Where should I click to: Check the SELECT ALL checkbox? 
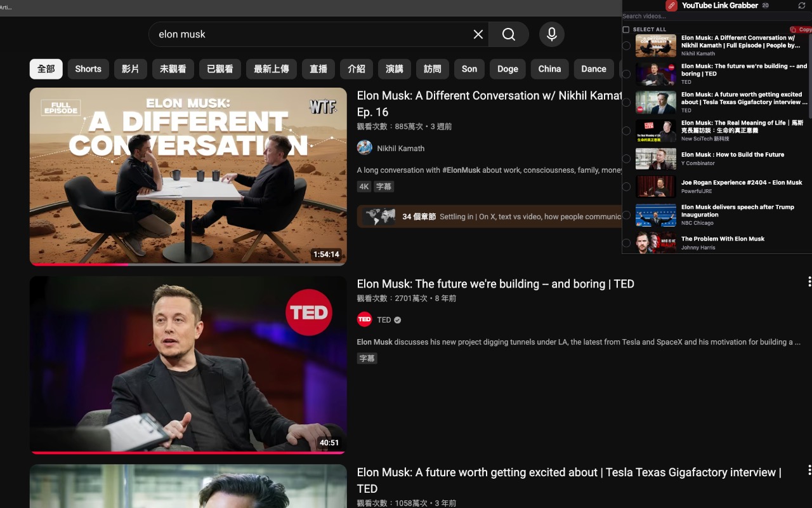tap(625, 29)
